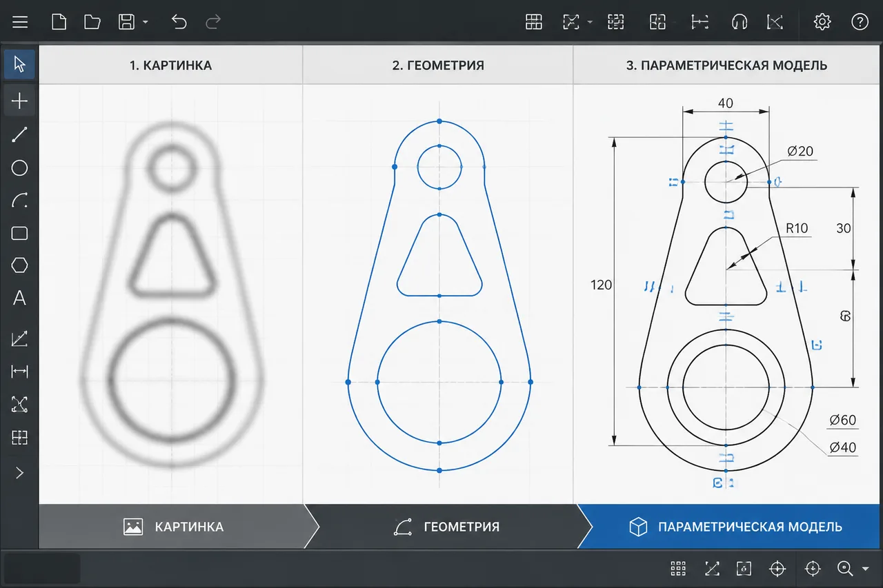Go to the ГЕОМЕТРИЯ step button

coord(447,527)
